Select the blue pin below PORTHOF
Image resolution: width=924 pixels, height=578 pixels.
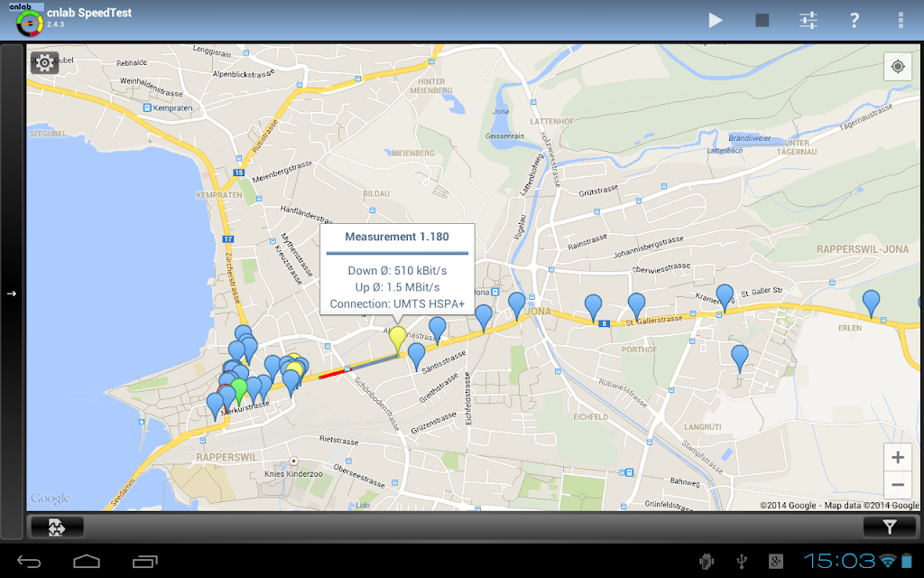[740, 359]
